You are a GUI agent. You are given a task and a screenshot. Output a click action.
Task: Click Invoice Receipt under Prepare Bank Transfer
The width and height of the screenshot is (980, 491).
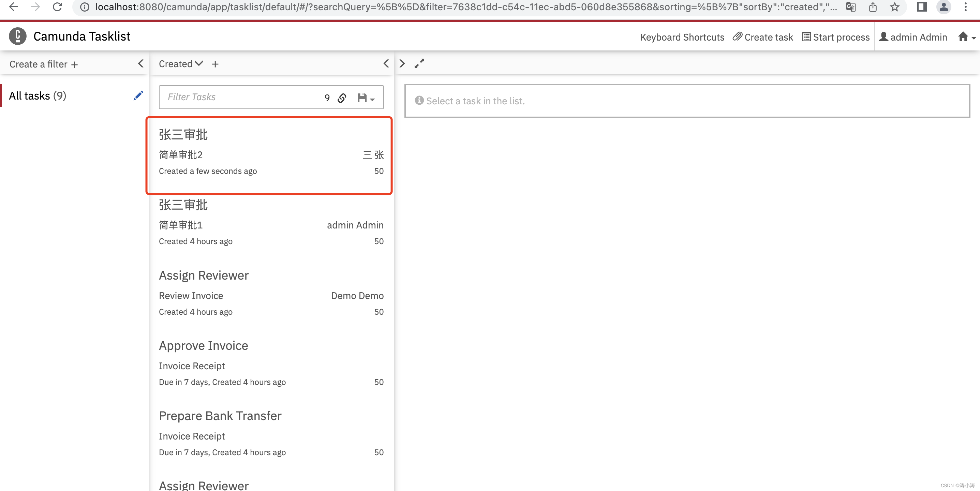pyautogui.click(x=192, y=436)
